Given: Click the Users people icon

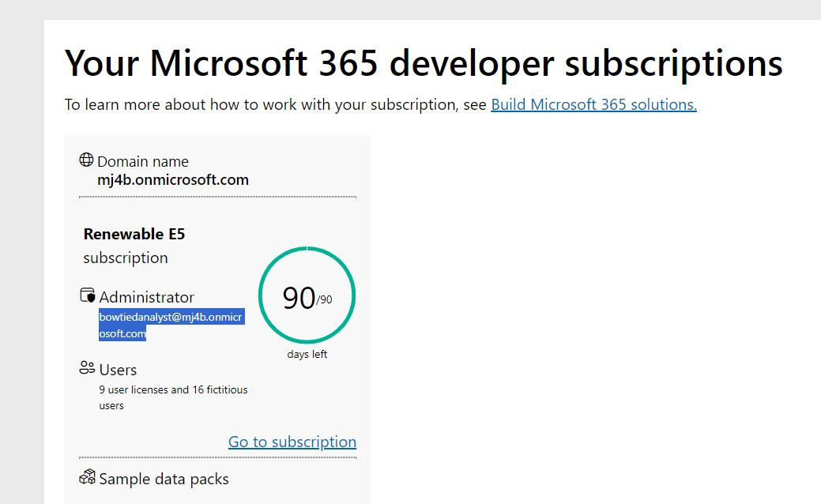Looking at the screenshot, I should click(87, 367).
